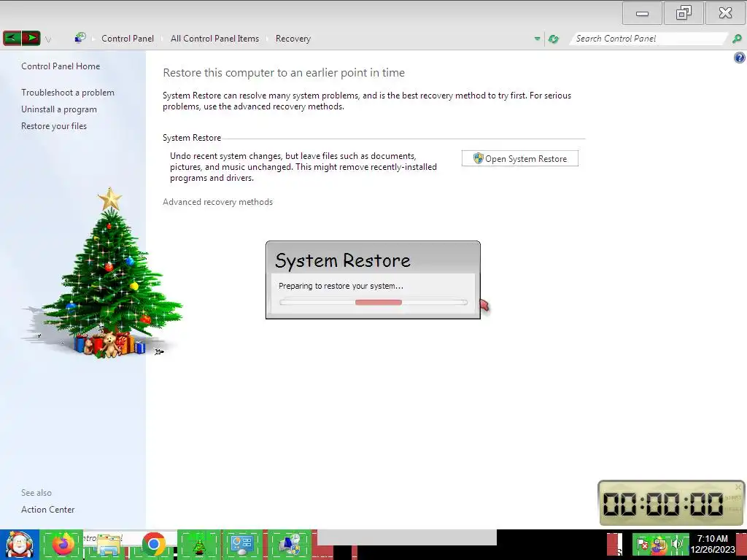The height and width of the screenshot is (560, 747).
Task: Click the Recovery breadcrumb
Action: (x=293, y=39)
